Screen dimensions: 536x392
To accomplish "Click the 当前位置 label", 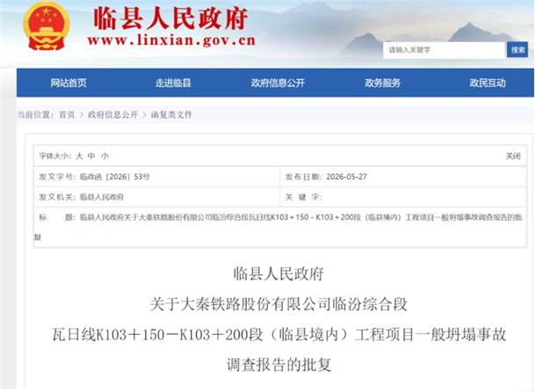I will tap(35, 114).
